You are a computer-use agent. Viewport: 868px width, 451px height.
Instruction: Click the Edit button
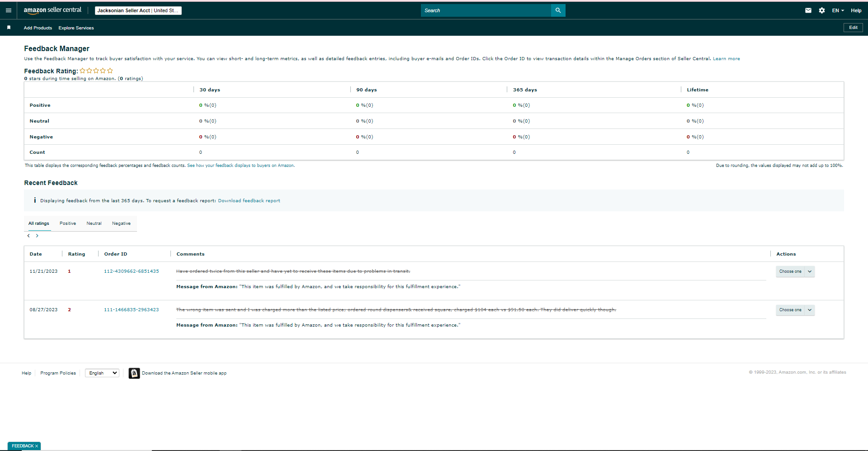coord(853,28)
